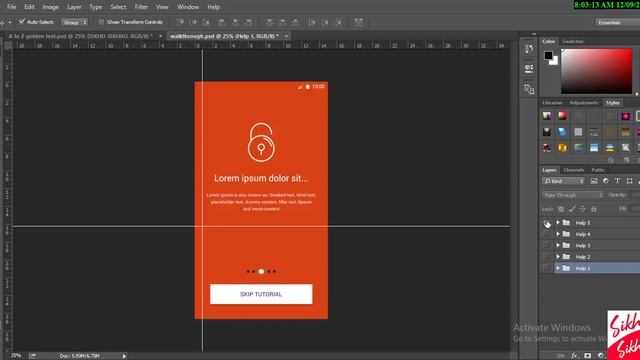Select the Help 3 layer group row

point(597,245)
